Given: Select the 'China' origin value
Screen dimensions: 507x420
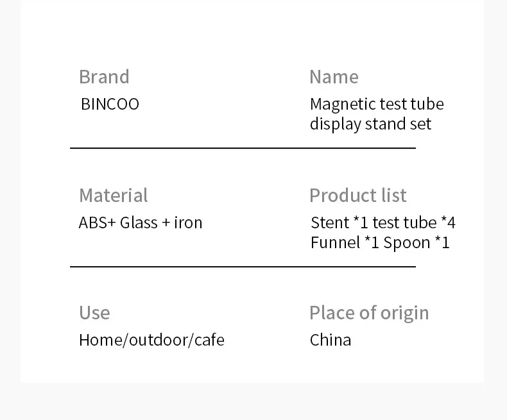Looking at the screenshot, I should coord(331,340).
